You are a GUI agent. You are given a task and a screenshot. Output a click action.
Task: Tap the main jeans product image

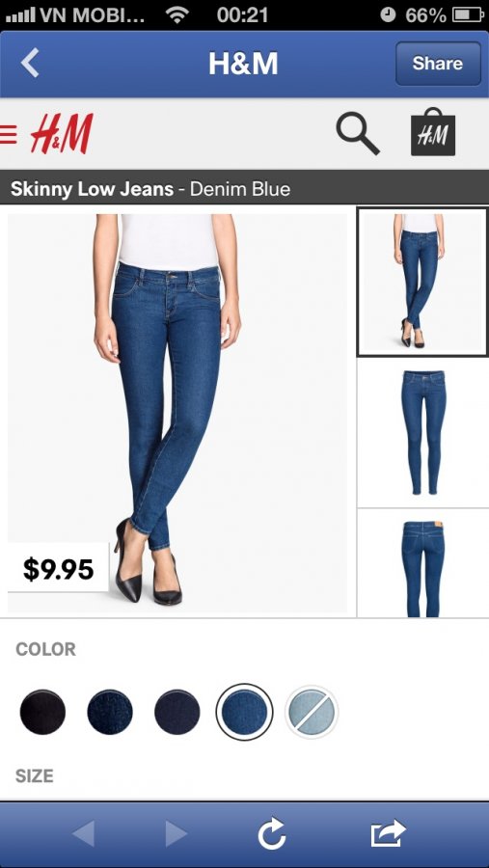(177, 413)
